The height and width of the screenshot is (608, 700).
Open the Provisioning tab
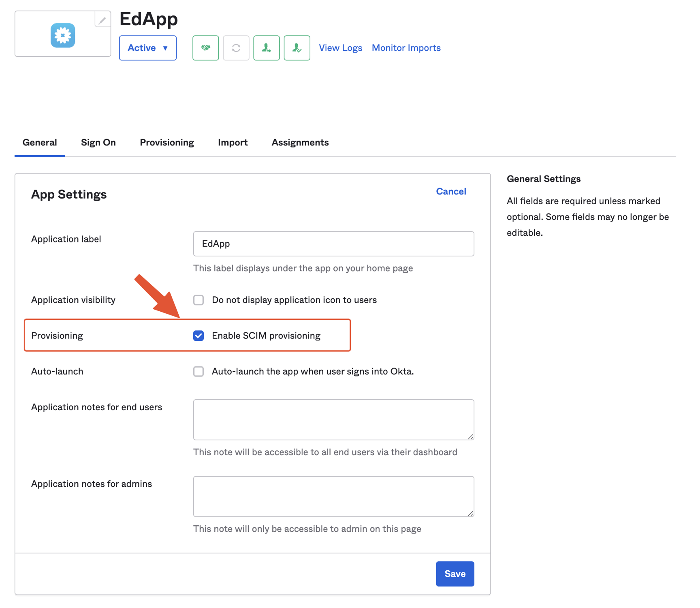coord(166,142)
